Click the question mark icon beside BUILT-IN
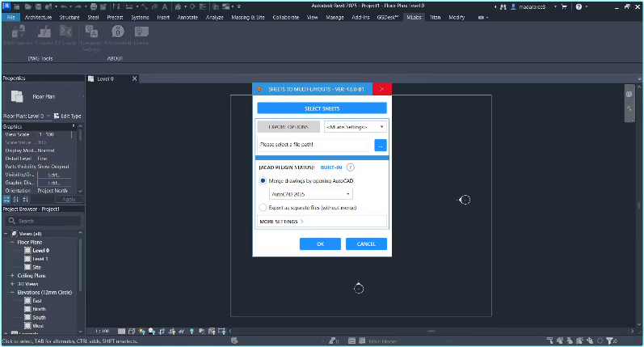 (x=350, y=167)
